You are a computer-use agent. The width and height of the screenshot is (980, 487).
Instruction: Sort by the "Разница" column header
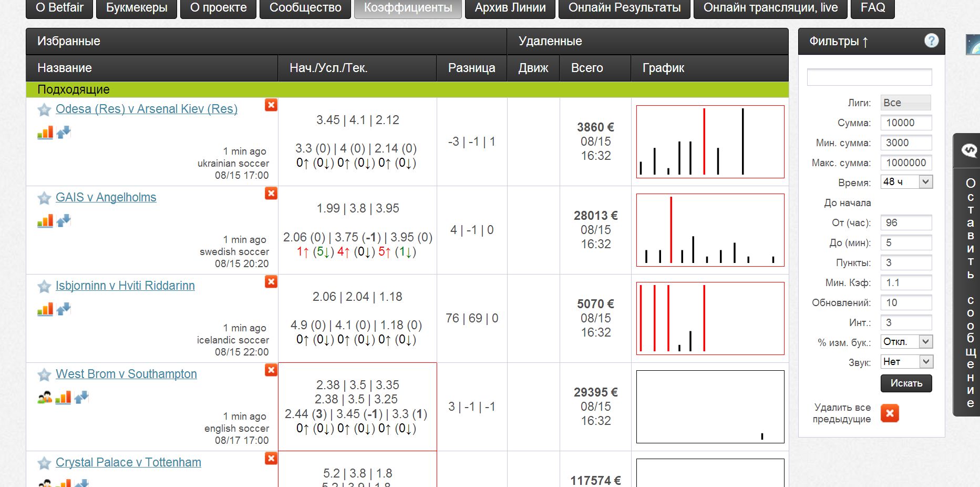(x=471, y=68)
